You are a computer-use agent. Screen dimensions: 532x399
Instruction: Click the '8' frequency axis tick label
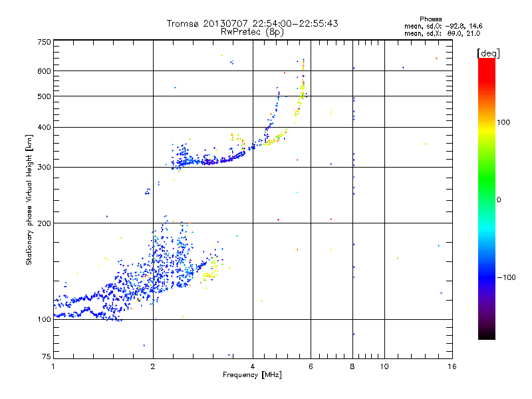tap(352, 366)
